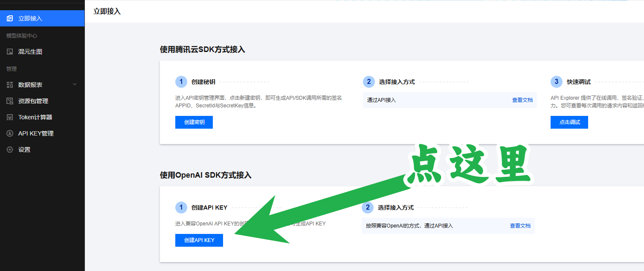Click the 立即接入 page title
Screen dimensions: 644x271
[107, 12]
